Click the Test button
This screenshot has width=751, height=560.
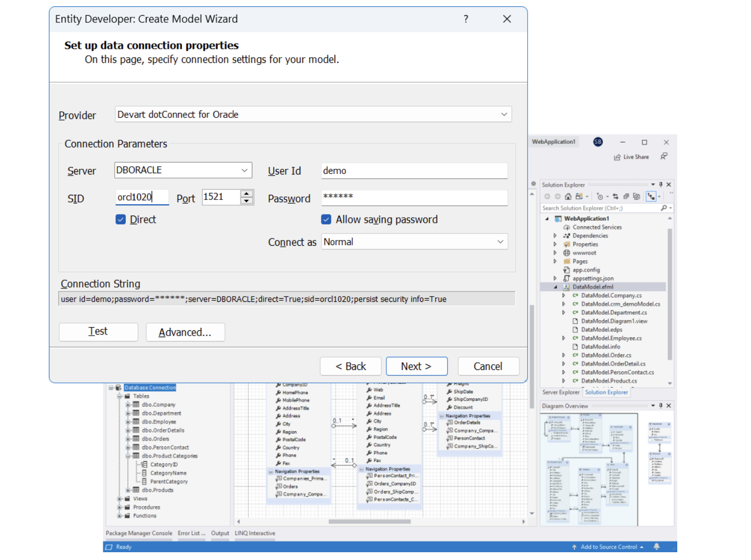99,332
